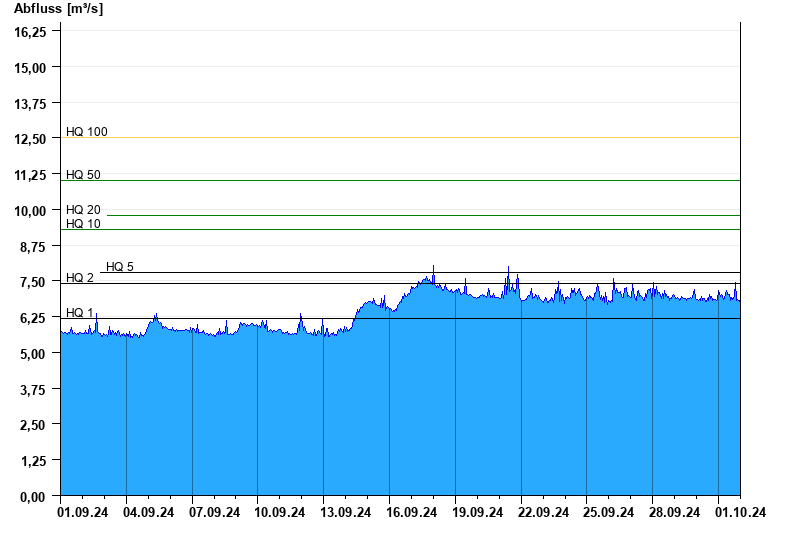This screenshot has width=800, height=550.
Task: Click the y-axis value 0,00
Action: pos(33,497)
